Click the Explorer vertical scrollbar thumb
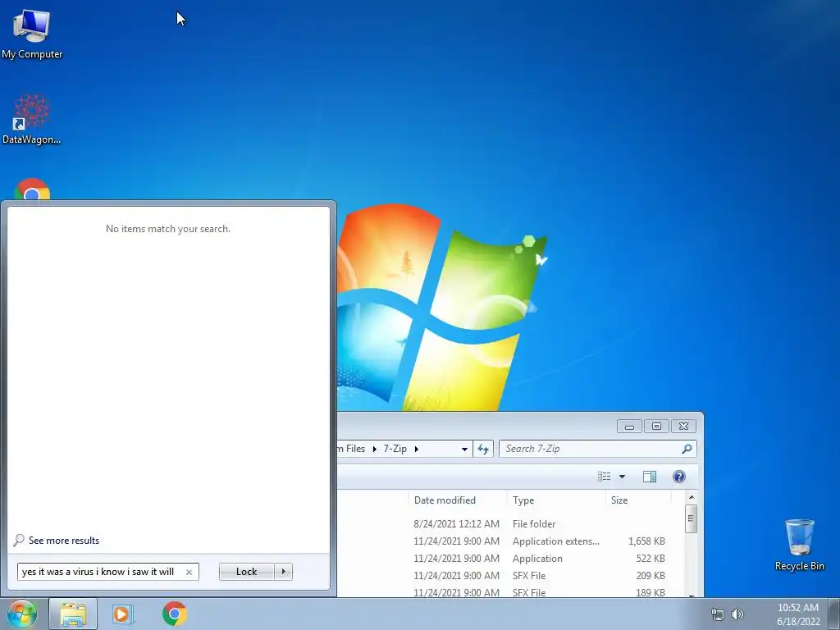840x630 pixels. 691,518
